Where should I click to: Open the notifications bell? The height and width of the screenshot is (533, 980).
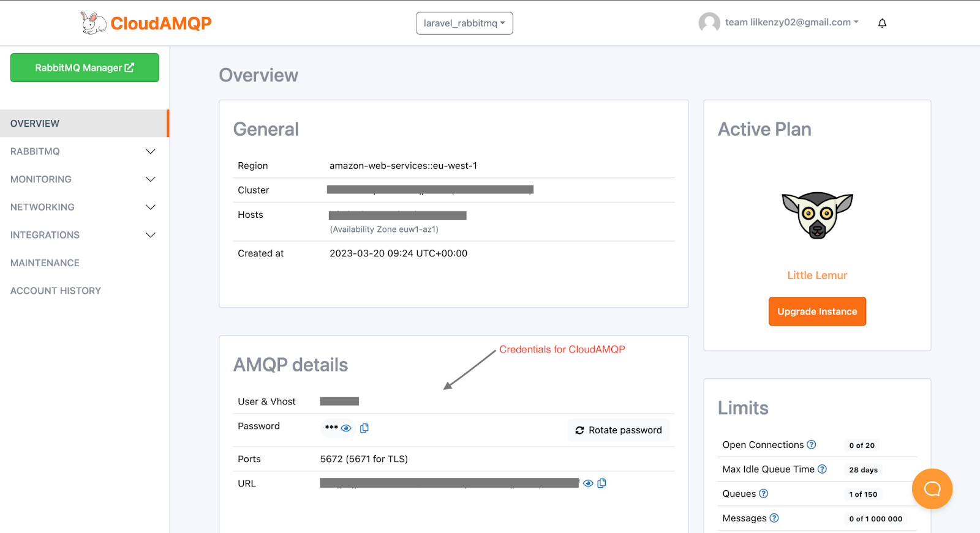(x=882, y=23)
